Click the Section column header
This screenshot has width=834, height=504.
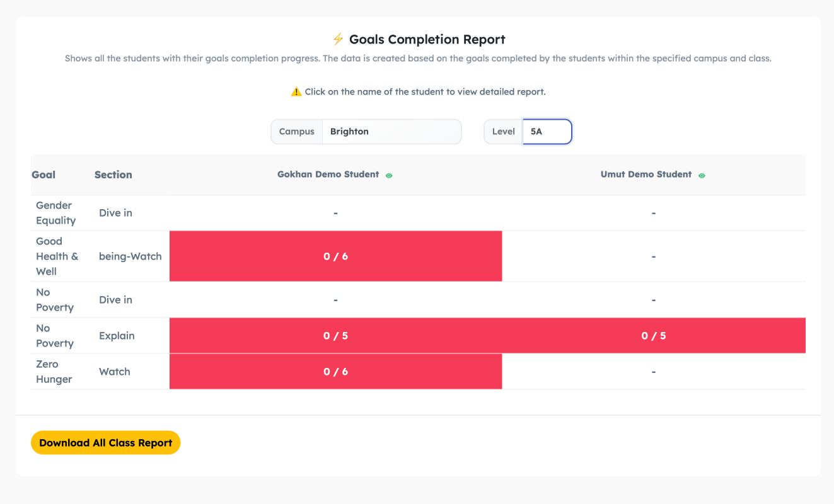pos(113,175)
